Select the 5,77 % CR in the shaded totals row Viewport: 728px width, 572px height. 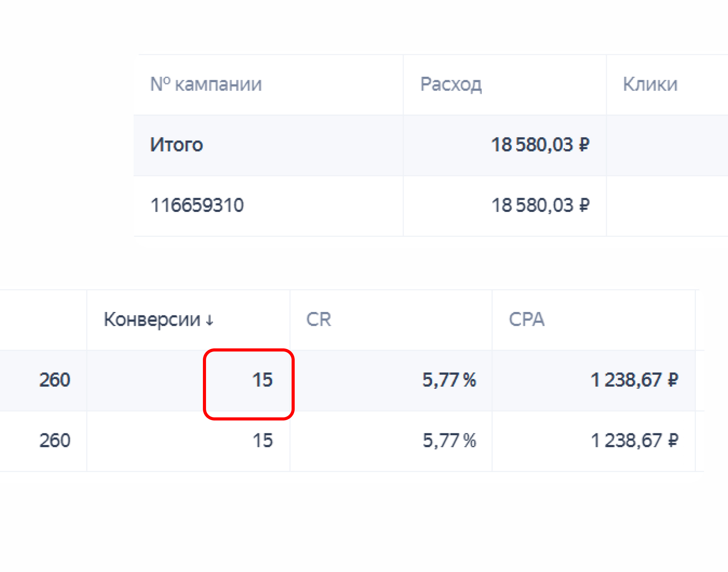(449, 380)
